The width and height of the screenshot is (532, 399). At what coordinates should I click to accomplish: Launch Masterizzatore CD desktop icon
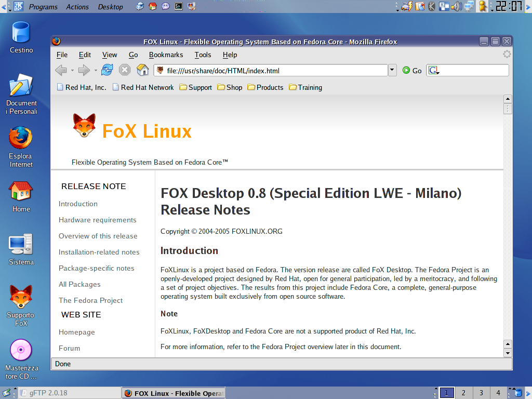pyautogui.click(x=21, y=360)
